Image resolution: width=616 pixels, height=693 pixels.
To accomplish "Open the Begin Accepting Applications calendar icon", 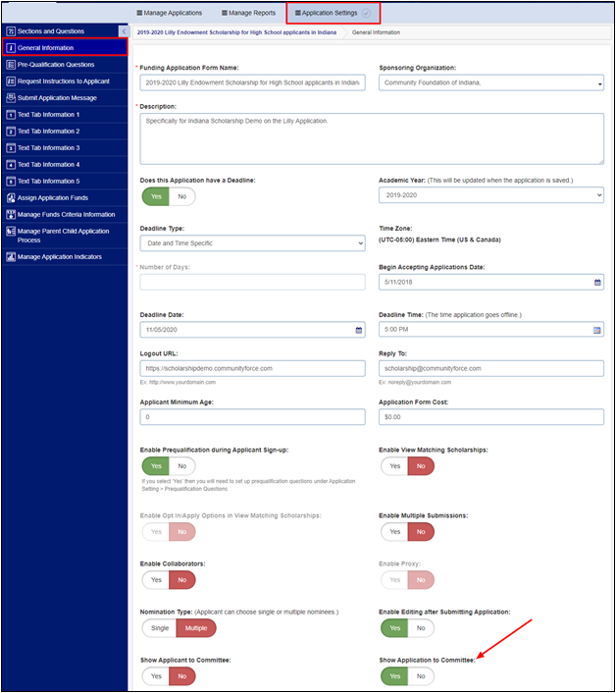I will point(597,283).
